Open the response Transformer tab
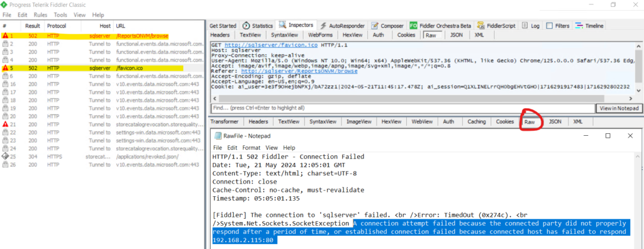644x249 pixels. coord(225,121)
